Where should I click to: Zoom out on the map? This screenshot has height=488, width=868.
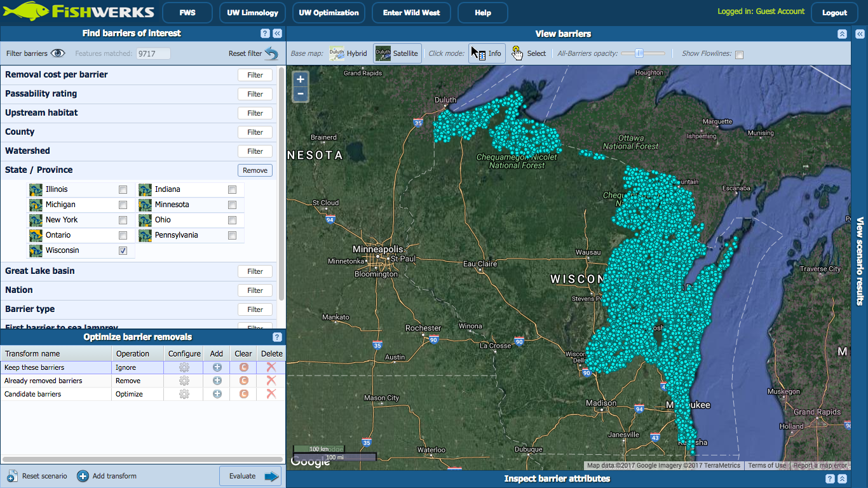point(301,94)
